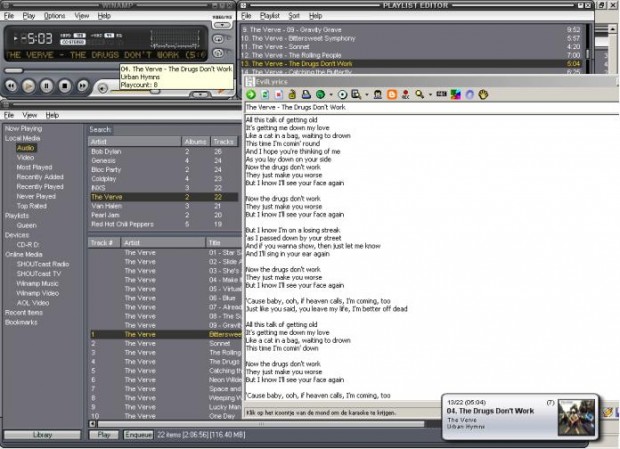Click the tray icon right of the notification popup
Screen dimensions: 620x449
coord(608,412)
